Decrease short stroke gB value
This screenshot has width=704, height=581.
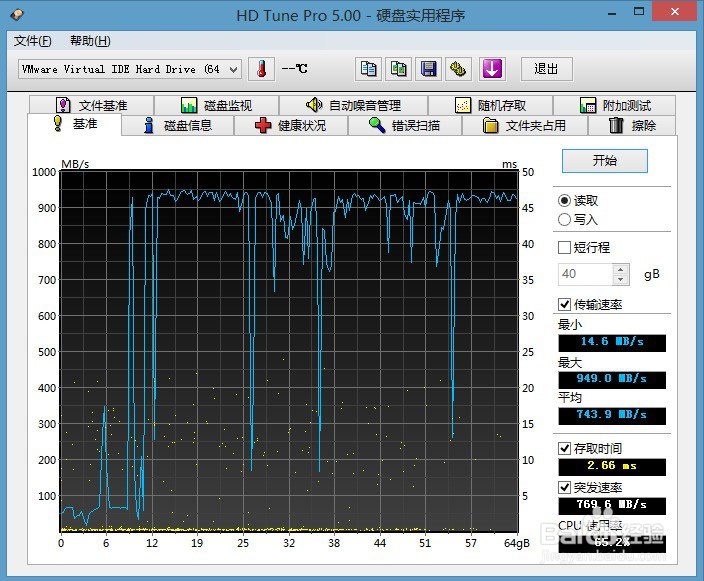click(620, 279)
